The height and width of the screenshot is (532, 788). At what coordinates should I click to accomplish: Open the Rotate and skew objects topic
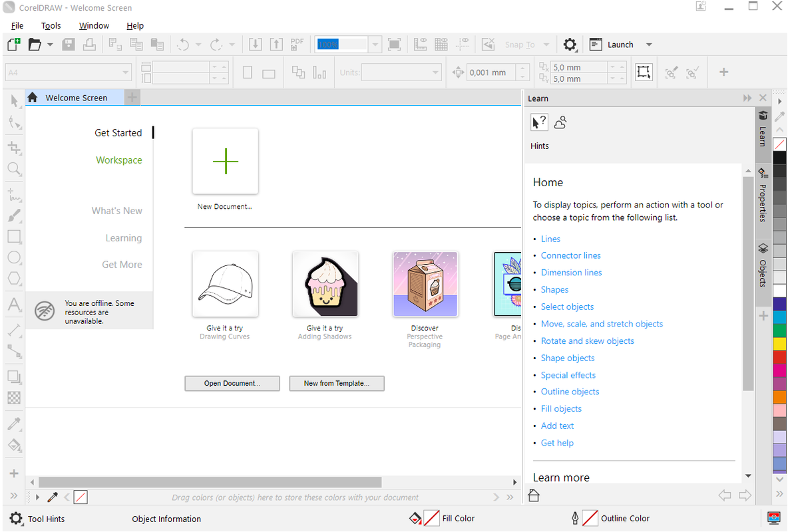(x=587, y=340)
